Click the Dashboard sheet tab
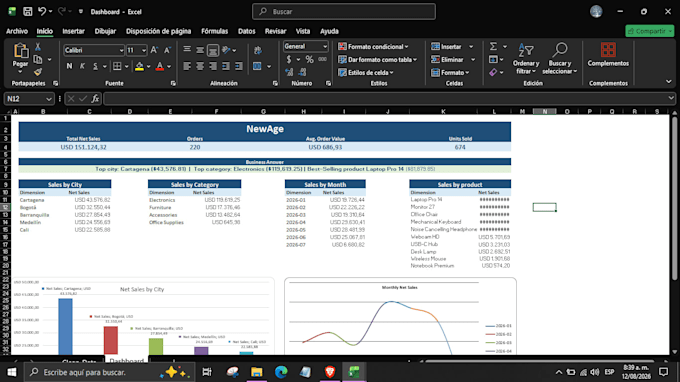This screenshot has height=382, width=680. pos(126,359)
